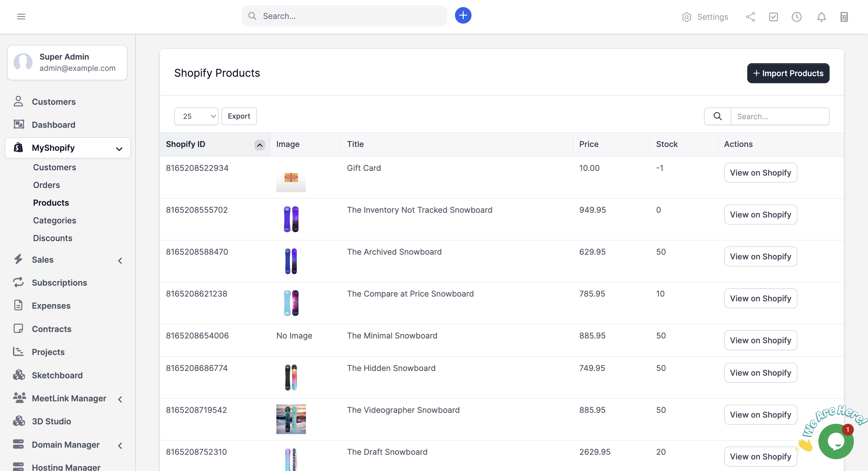This screenshot has width=868, height=471.
Task: Click the Import Products button
Action: [788, 73]
